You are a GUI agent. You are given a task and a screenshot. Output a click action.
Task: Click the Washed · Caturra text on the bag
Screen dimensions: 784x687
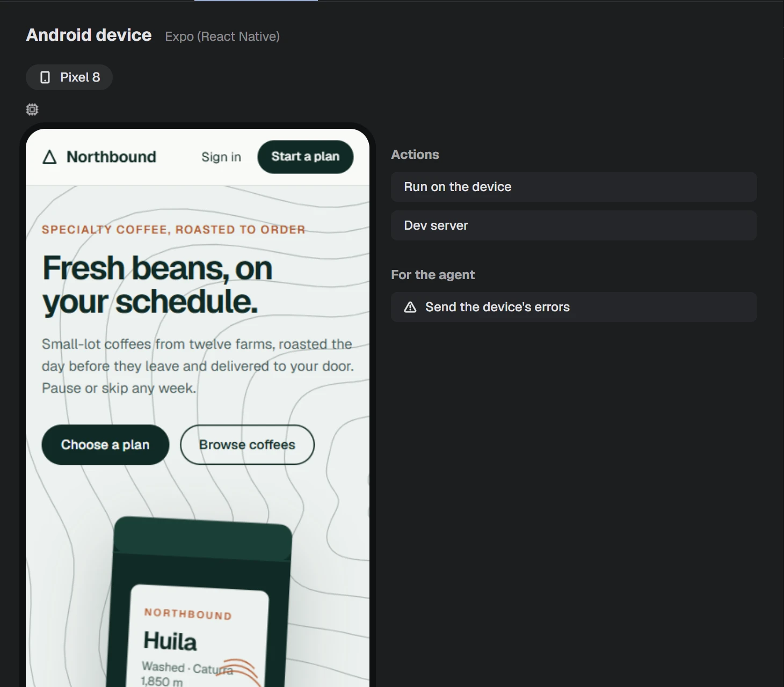(187, 668)
